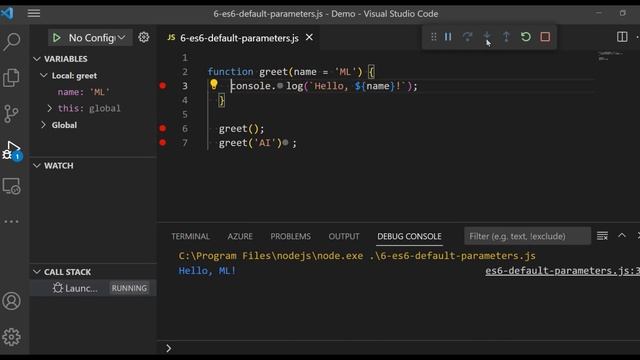Step over in debug toolbar
This screenshot has height=360, width=640.
click(x=467, y=37)
